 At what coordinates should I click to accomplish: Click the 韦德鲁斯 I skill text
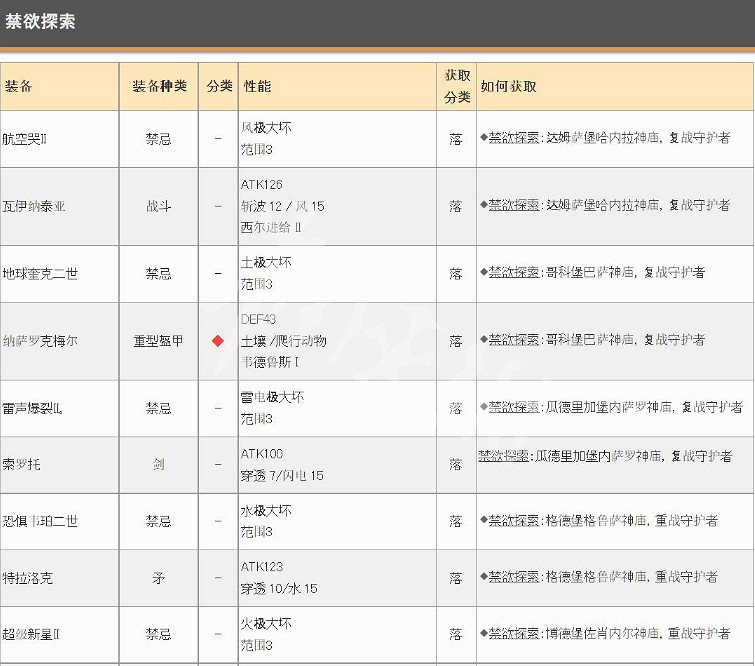click(270, 362)
